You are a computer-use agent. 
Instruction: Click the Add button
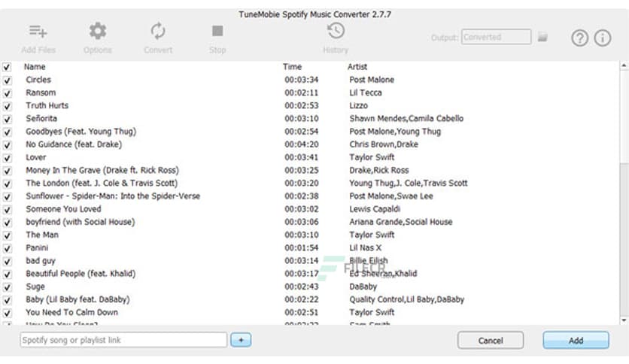click(x=576, y=341)
